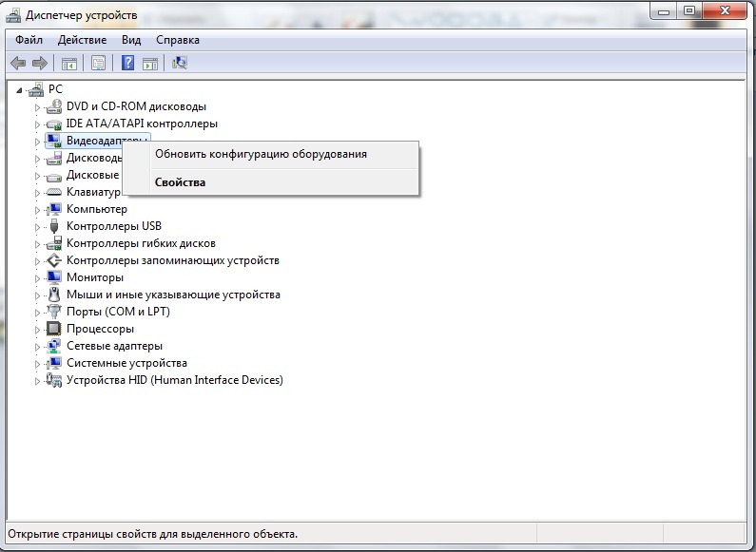The height and width of the screenshot is (552, 756).
Task: Click the DVD и CD-ROM дисководы icon
Action: 54,106
